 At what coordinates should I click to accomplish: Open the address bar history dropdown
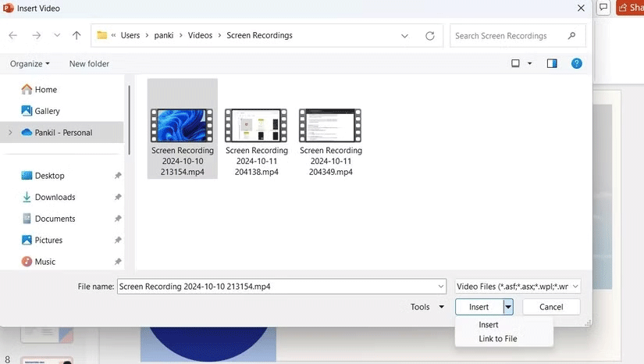(404, 35)
